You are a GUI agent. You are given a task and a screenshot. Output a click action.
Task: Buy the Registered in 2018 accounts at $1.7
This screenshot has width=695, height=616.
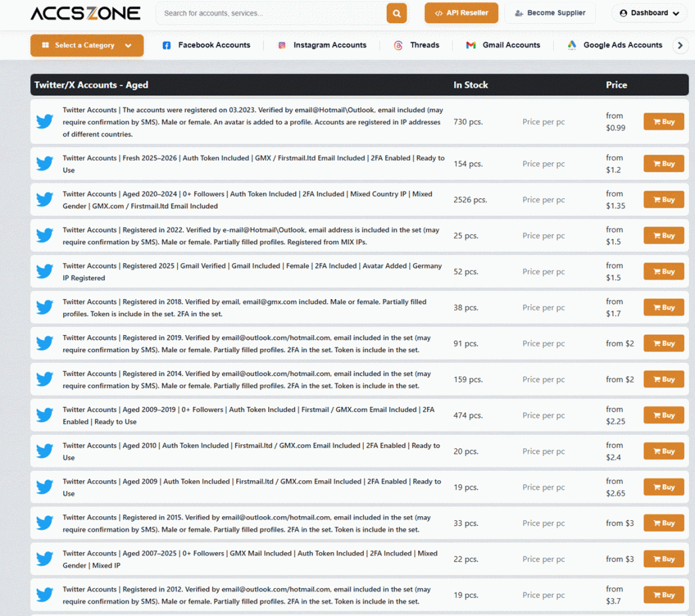tap(664, 307)
